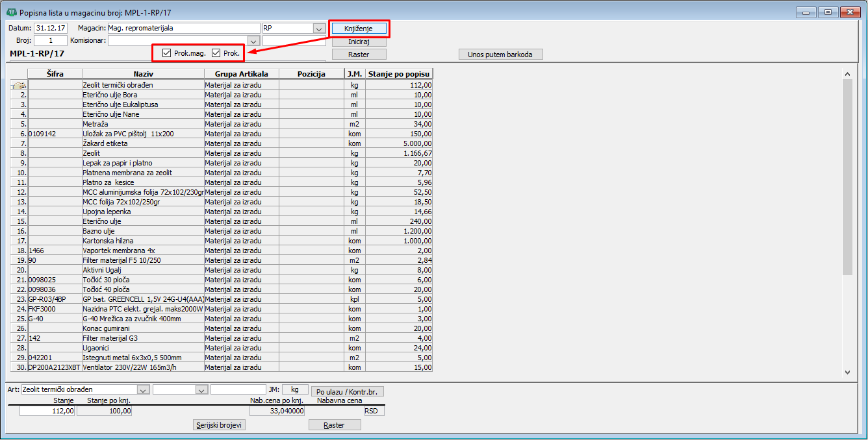The width and height of the screenshot is (868, 440).
Task: Click the scrollbar down arrow
Action: (847, 373)
